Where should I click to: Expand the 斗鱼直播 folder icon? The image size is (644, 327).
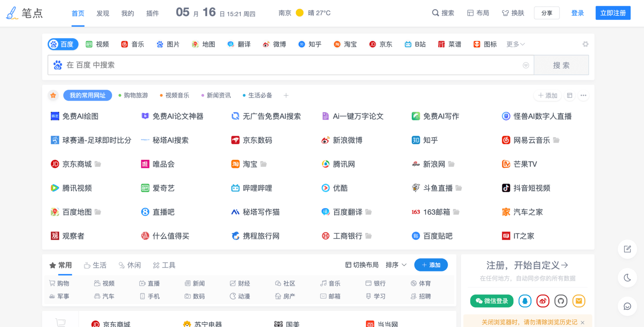pyautogui.click(x=458, y=188)
